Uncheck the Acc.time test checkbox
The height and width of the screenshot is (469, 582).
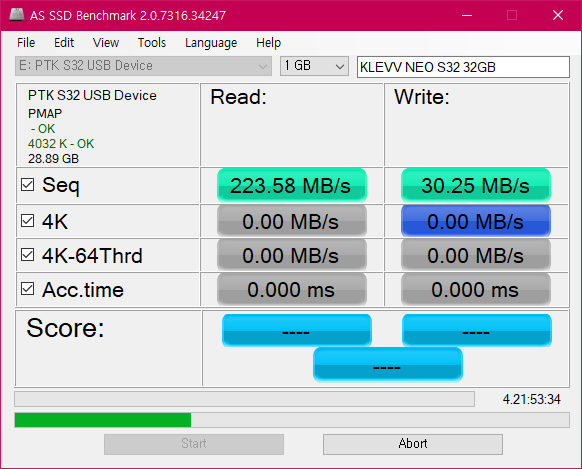tap(27, 288)
